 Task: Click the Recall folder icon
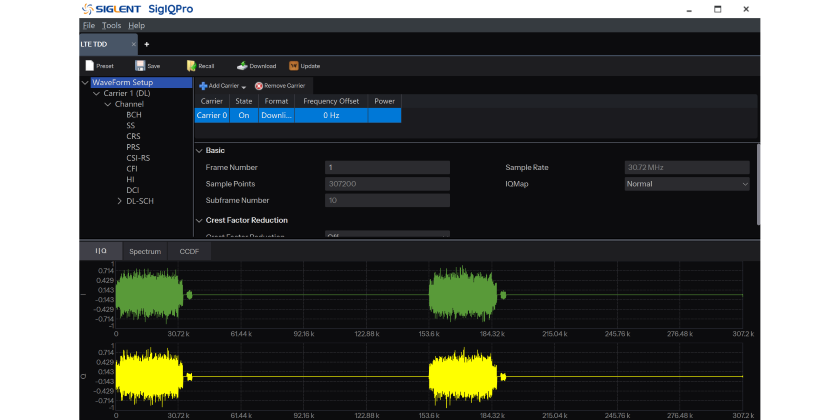coord(191,66)
